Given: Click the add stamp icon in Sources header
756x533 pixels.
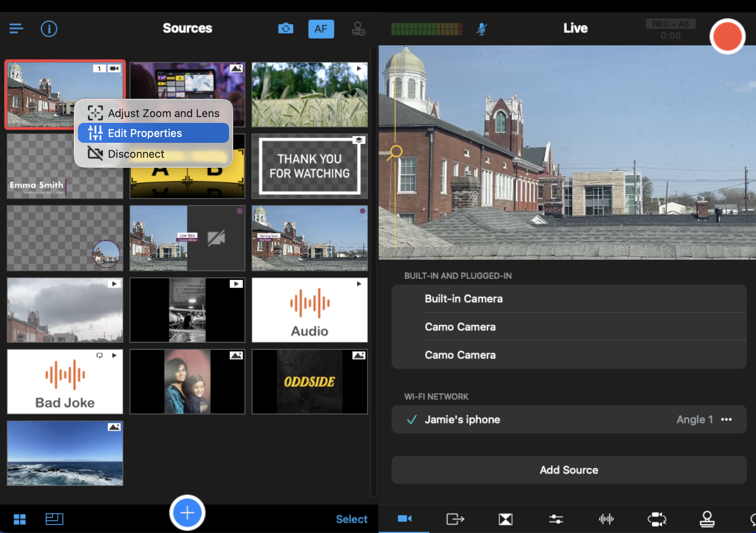Looking at the screenshot, I should pyautogui.click(x=358, y=29).
